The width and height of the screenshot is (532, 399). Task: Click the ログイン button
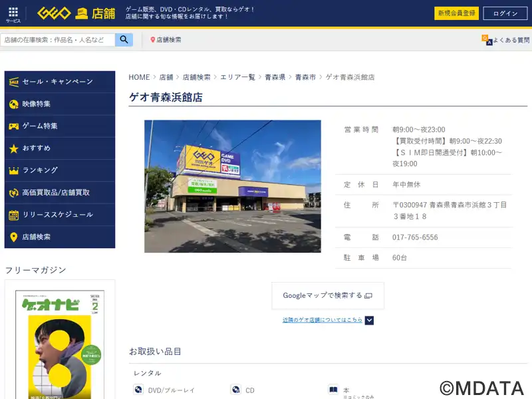coord(505,13)
